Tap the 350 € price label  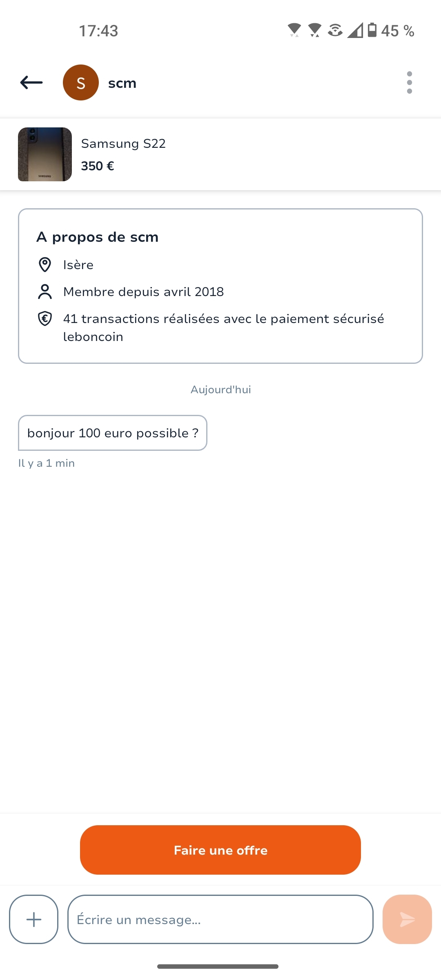point(98,166)
